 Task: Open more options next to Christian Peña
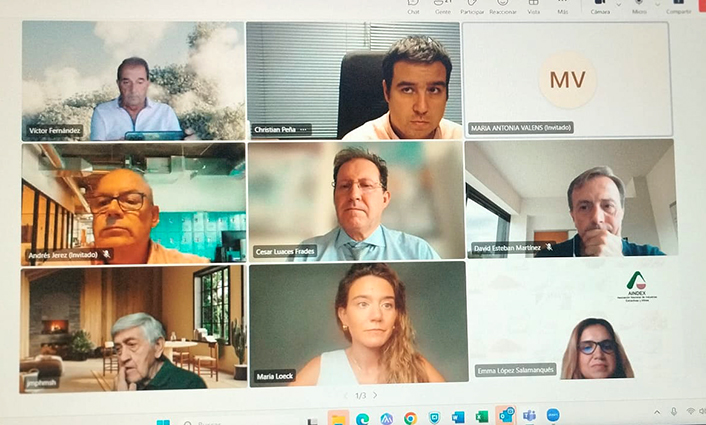[303, 130]
